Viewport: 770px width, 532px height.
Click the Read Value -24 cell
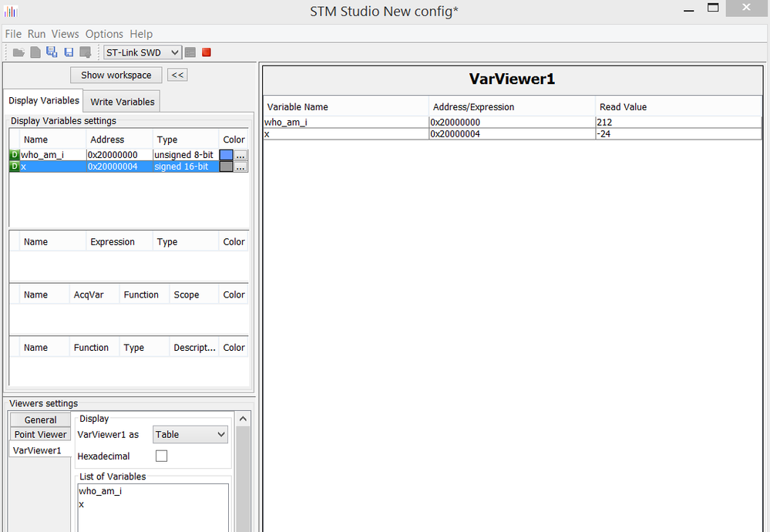(x=678, y=133)
